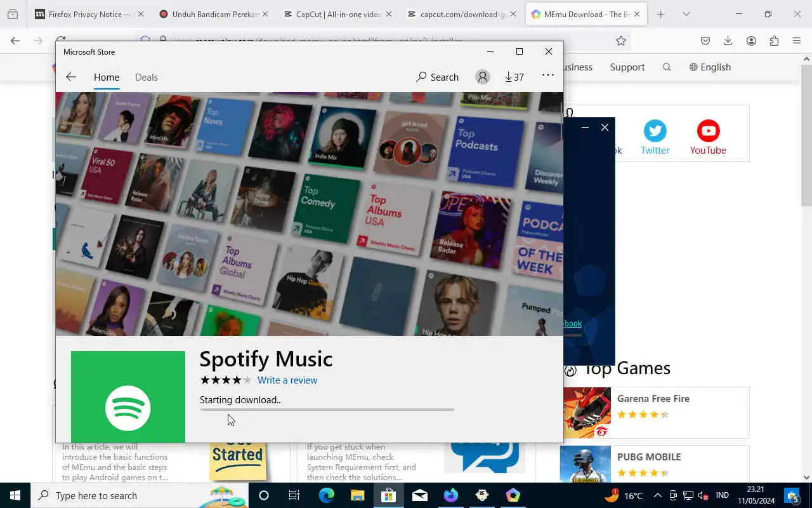This screenshot has width=812, height=508.
Task: Close the MEmu Download browser tab
Action: [637, 14]
